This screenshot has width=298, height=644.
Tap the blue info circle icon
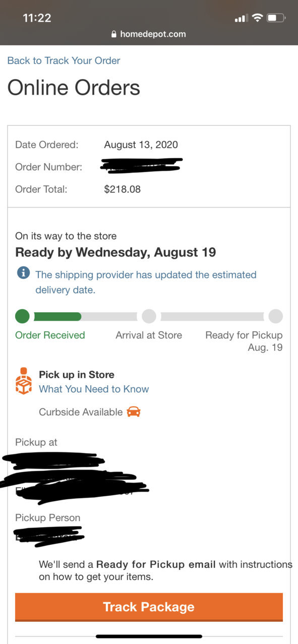coord(23,273)
